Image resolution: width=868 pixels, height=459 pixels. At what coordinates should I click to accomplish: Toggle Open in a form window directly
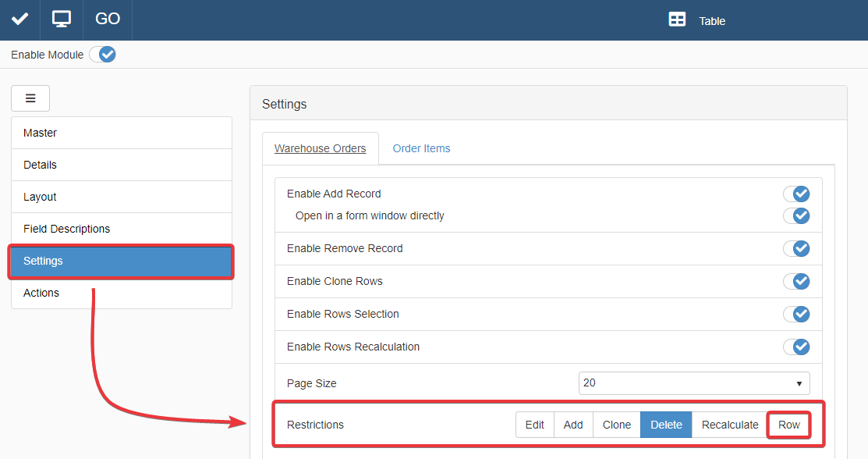pos(796,215)
